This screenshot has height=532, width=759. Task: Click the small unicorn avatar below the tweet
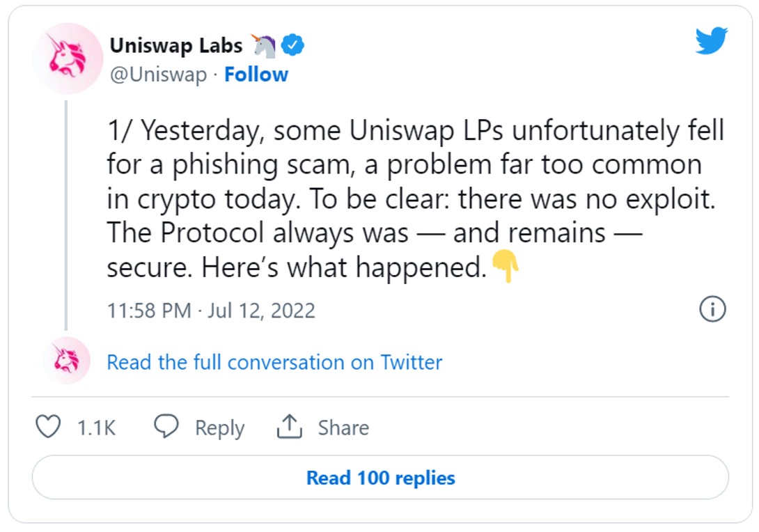tap(67, 361)
